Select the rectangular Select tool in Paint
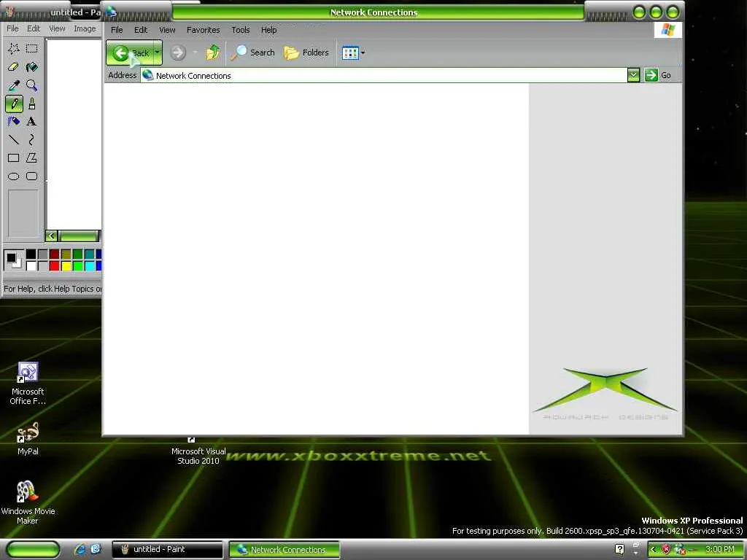The width and height of the screenshot is (747, 560). (x=31, y=48)
